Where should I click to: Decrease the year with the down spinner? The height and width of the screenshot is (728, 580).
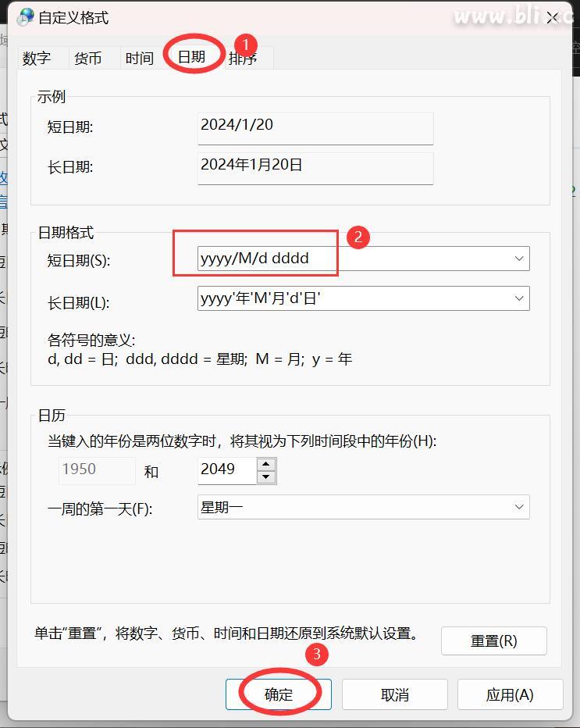[266, 477]
